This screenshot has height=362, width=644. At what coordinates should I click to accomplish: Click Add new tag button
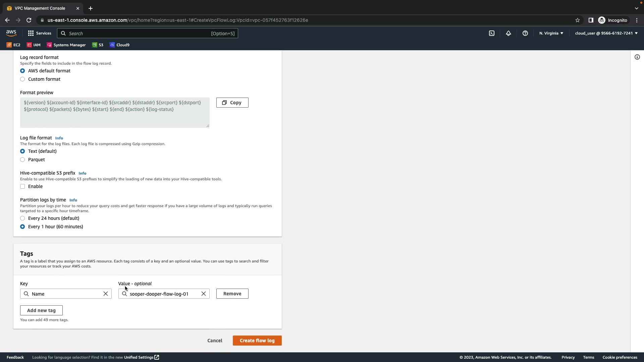click(x=41, y=310)
